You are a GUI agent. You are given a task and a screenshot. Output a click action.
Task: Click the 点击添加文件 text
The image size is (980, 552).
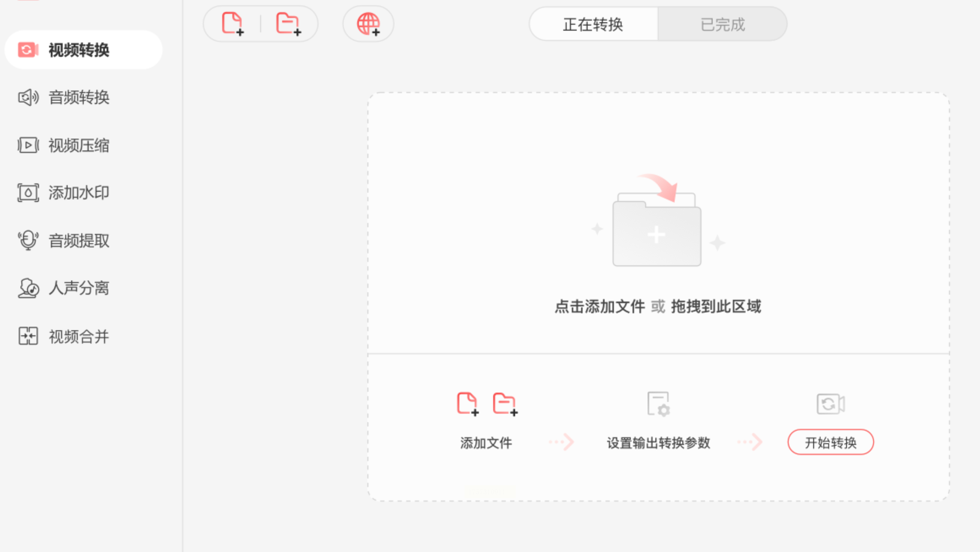(x=600, y=306)
